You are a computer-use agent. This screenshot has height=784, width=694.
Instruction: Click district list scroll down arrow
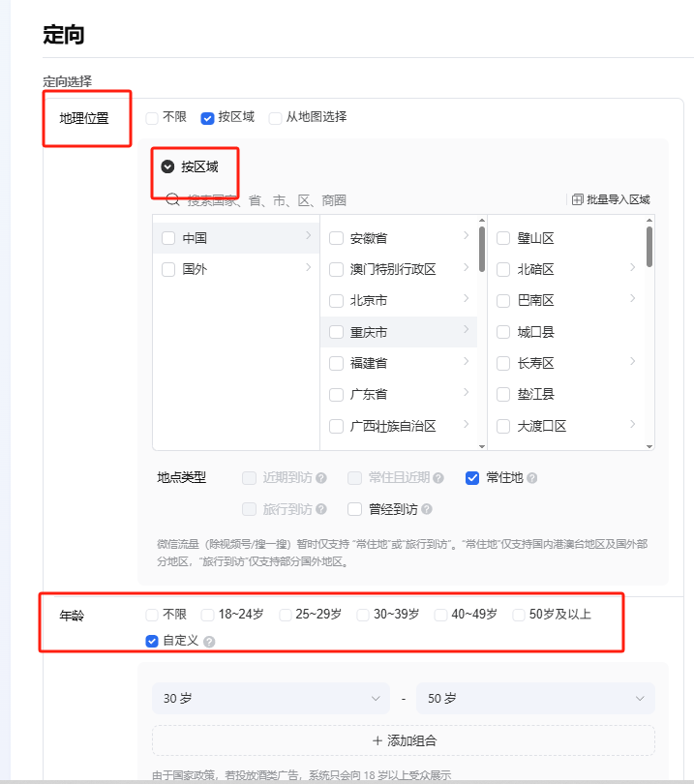coord(649,446)
